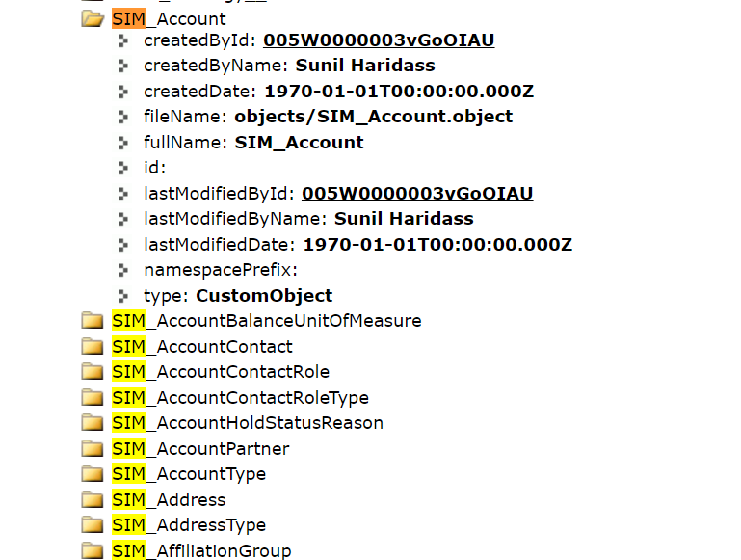
Task: Click the bullet icon beside fullName
Action: pos(122,143)
